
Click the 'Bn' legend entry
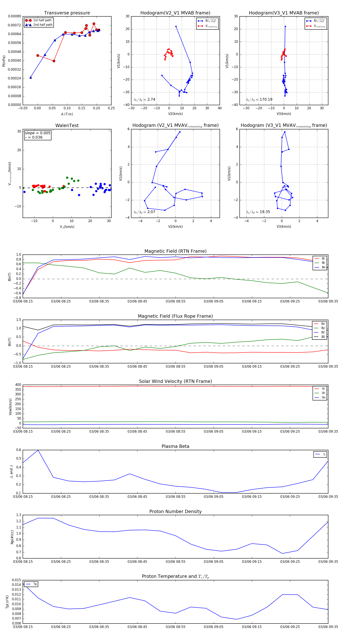pos(320,267)
